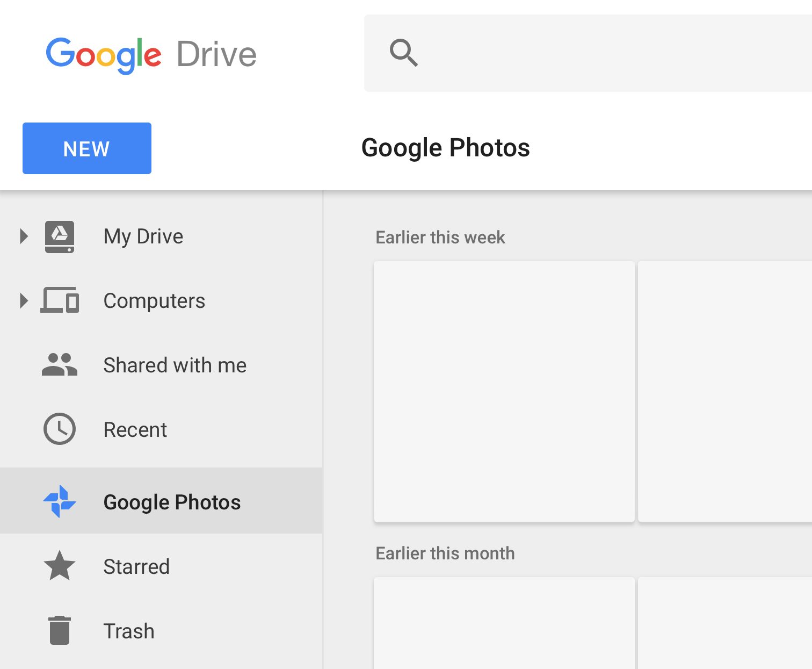Click the Google Drive logo
This screenshot has height=669, width=812.
(151, 55)
